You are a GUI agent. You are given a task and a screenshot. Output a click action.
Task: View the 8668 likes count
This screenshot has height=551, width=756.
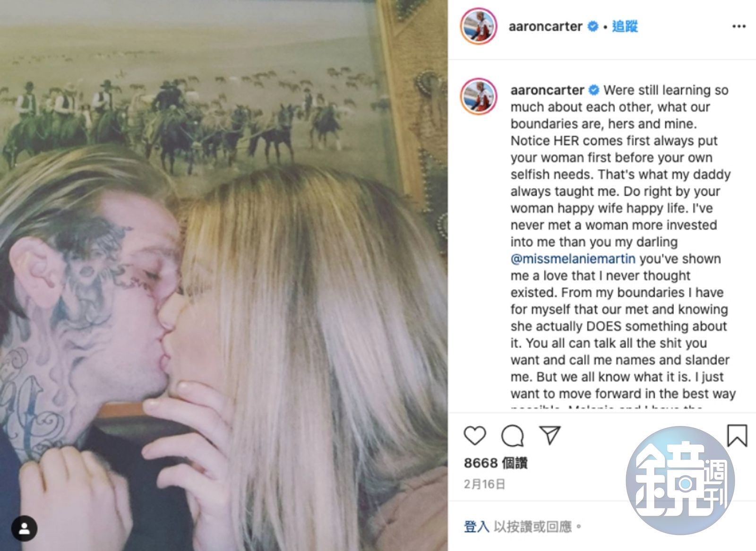click(x=496, y=463)
